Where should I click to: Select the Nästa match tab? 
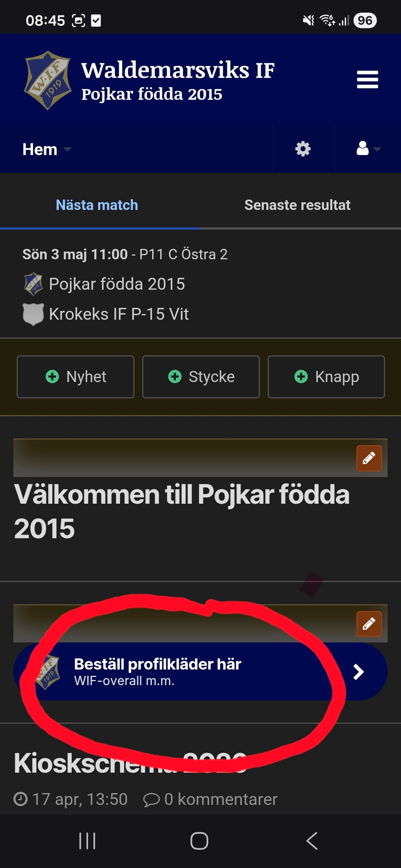(97, 205)
